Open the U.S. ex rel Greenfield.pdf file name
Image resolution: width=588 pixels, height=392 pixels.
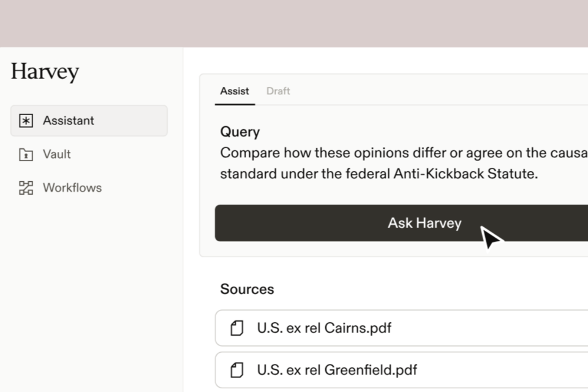[x=337, y=370]
